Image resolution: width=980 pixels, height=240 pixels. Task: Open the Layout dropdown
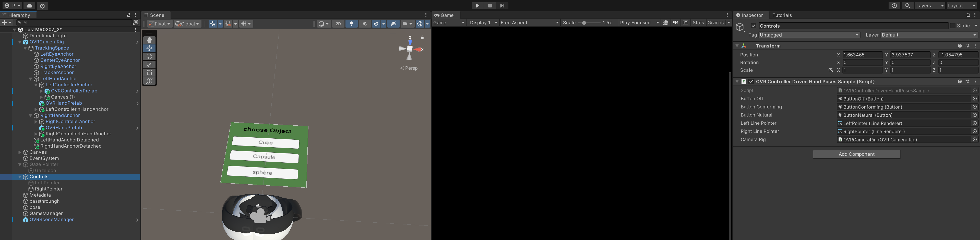[x=961, y=6]
